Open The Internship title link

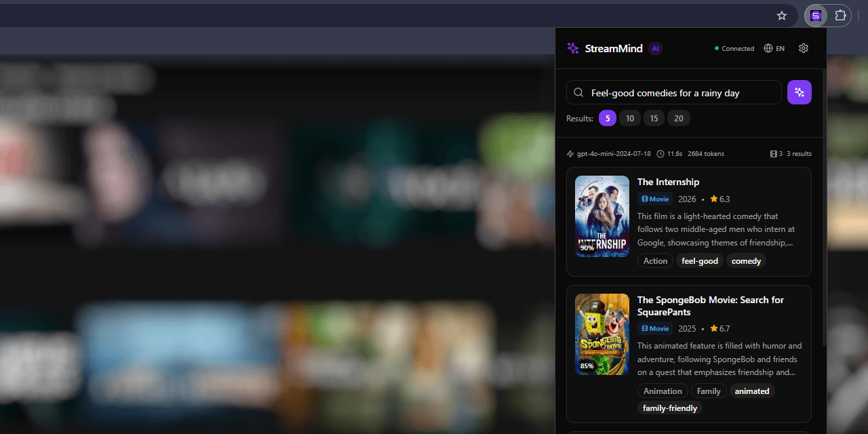(x=668, y=182)
